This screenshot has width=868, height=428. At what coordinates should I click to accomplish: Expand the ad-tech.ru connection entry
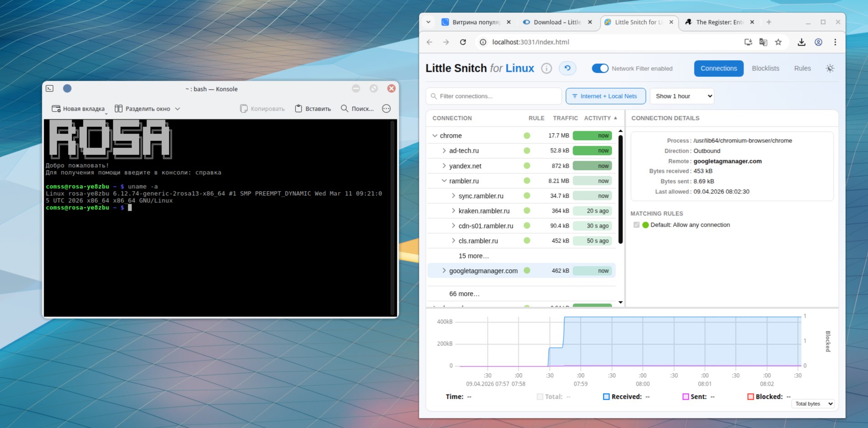click(x=444, y=151)
